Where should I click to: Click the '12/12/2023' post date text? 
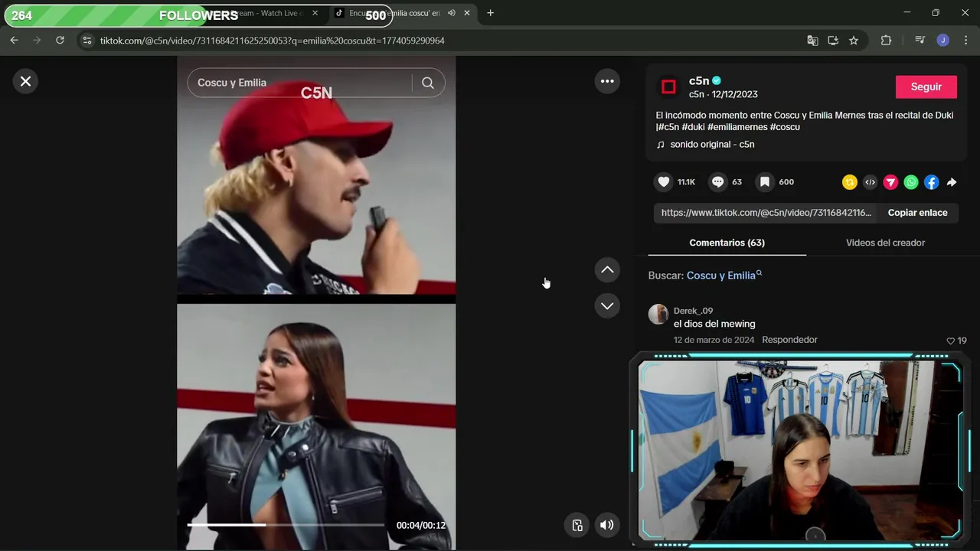[734, 94]
